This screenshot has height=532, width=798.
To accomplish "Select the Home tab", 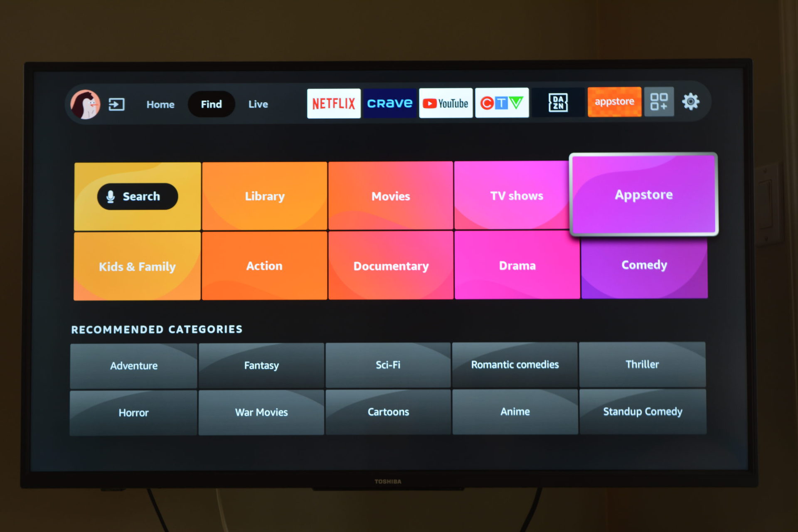I will coord(161,104).
